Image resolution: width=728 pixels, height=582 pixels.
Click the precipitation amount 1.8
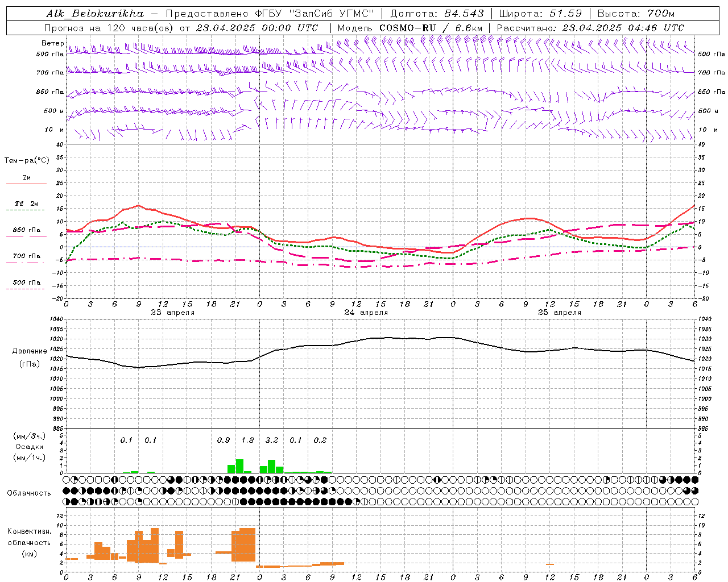[247, 440]
